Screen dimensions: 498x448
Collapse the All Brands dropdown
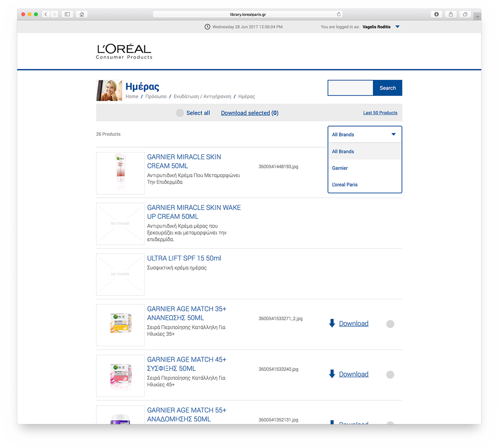[x=365, y=135]
